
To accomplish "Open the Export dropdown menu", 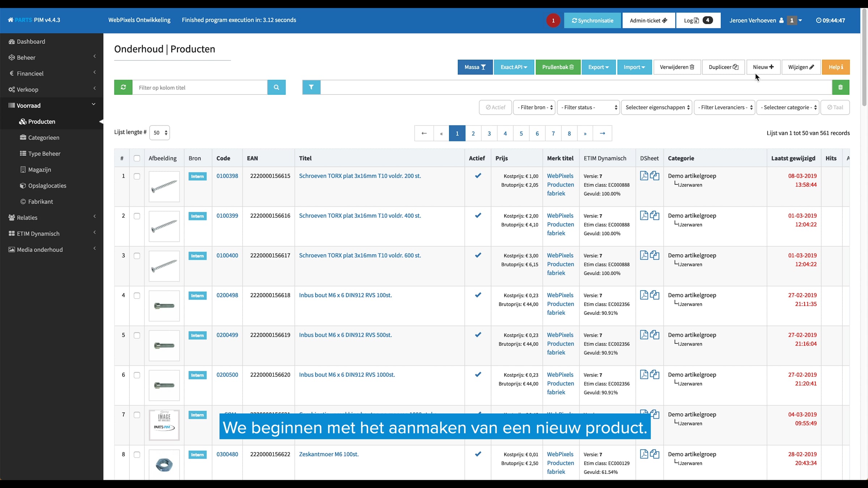I will pos(598,67).
